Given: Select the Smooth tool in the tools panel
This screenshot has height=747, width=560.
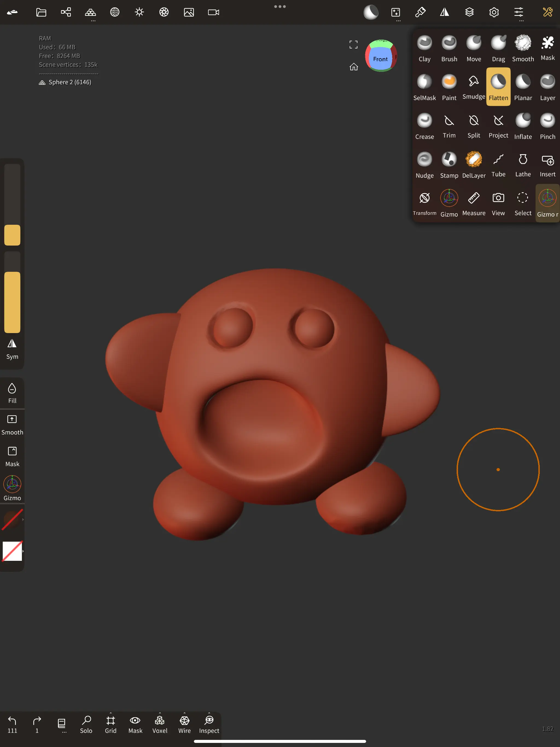Looking at the screenshot, I should [523, 48].
